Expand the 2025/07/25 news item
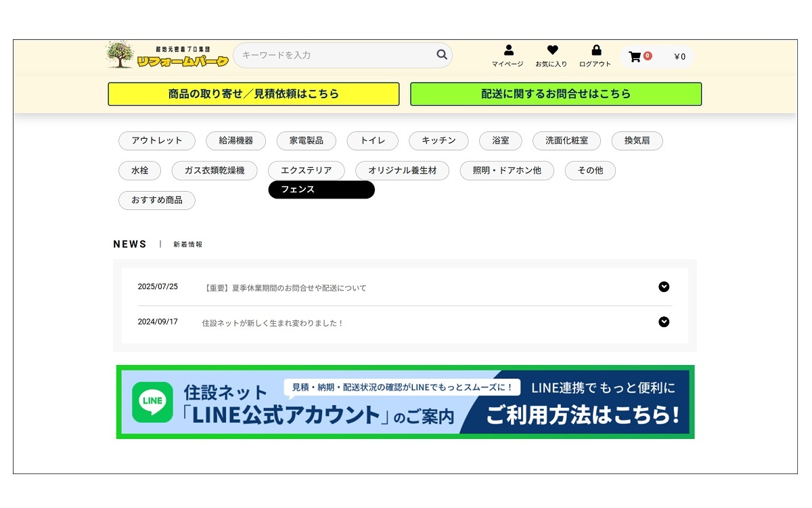Screen dimensions: 812x508 [x=664, y=287]
